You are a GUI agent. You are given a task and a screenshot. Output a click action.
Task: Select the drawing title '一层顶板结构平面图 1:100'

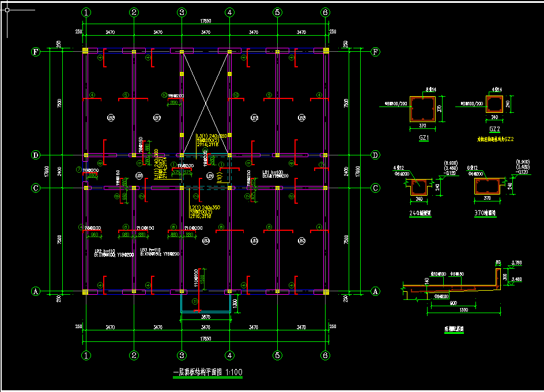pos(207,372)
